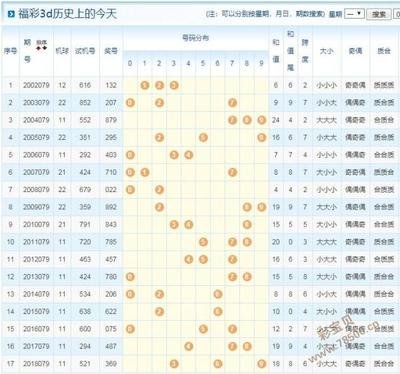
Task: Select issue number 2012079
Action: [x=36, y=259]
